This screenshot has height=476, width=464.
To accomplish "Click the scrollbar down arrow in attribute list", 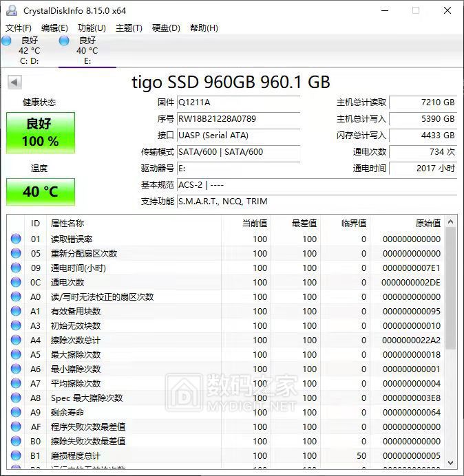I will 451,462.
